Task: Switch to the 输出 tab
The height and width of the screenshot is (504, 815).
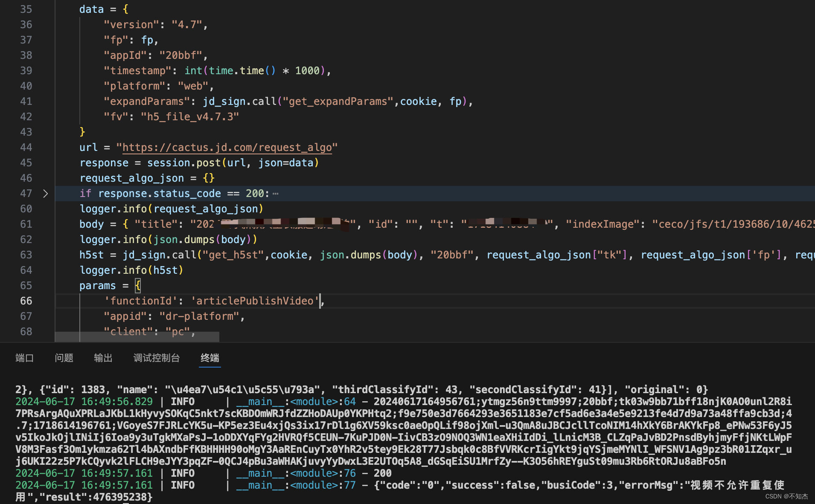Action: pos(103,358)
